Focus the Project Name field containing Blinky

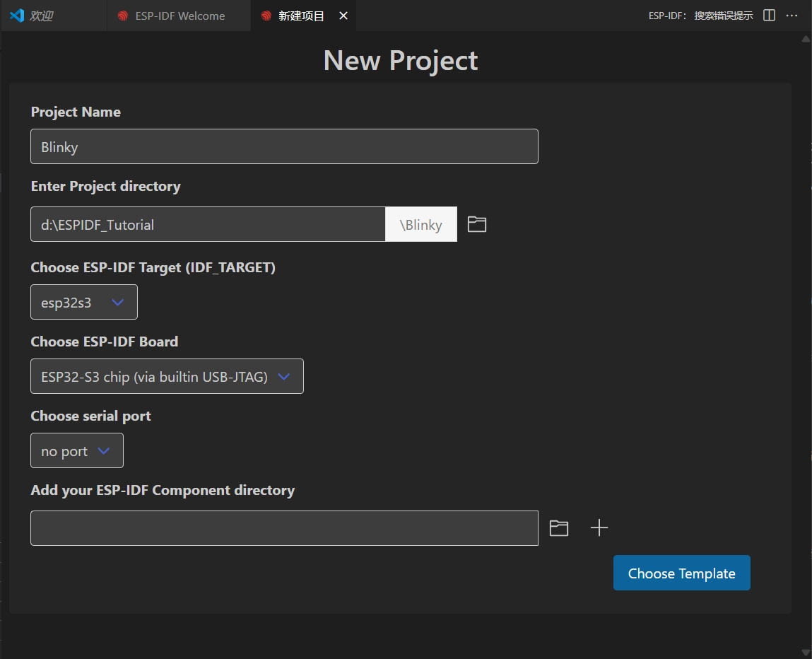point(284,147)
